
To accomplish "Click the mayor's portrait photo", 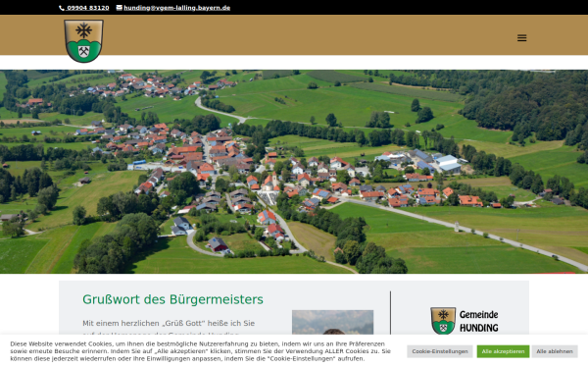I will (332, 322).
